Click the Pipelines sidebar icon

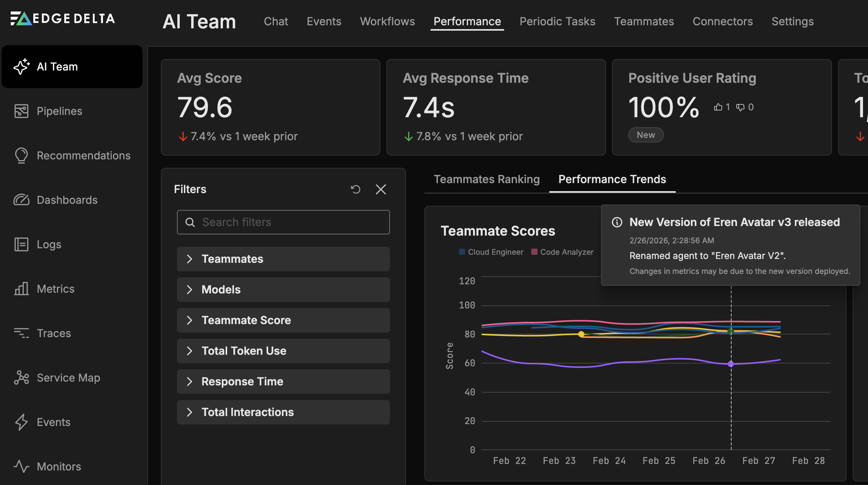tap(21, 111)
